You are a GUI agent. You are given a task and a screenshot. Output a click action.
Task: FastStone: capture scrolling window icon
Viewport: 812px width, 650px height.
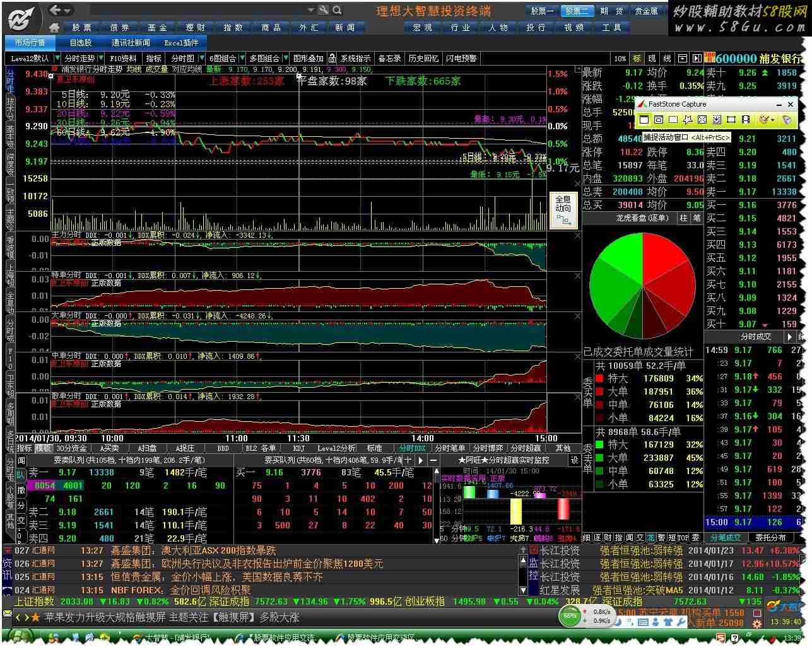tap(717, 119)
